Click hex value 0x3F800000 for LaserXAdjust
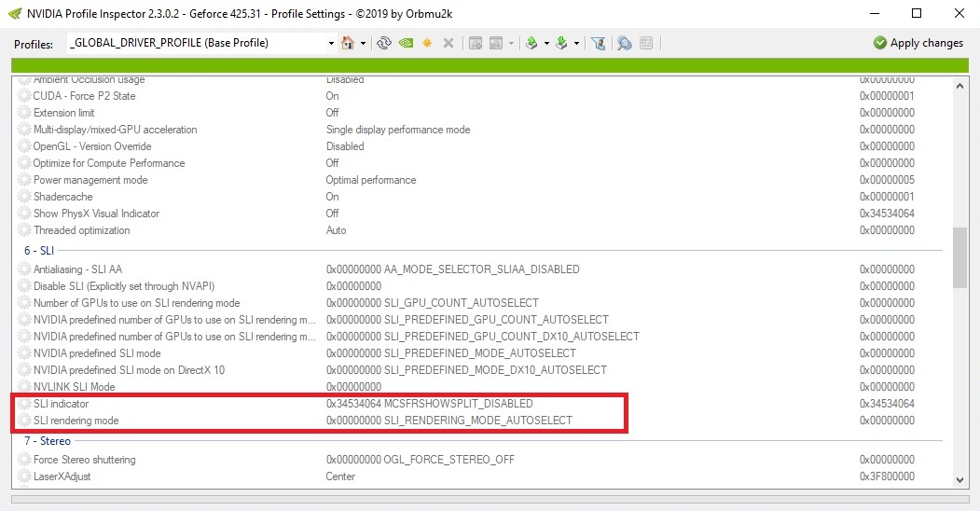The width and height of the screenshot is (980, 511). click(887, 476)
